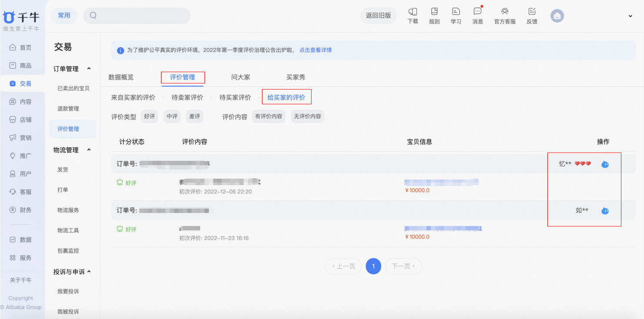Go to 下一页 next page
This screenshot has height=319, width=644.
click(403, 266)
